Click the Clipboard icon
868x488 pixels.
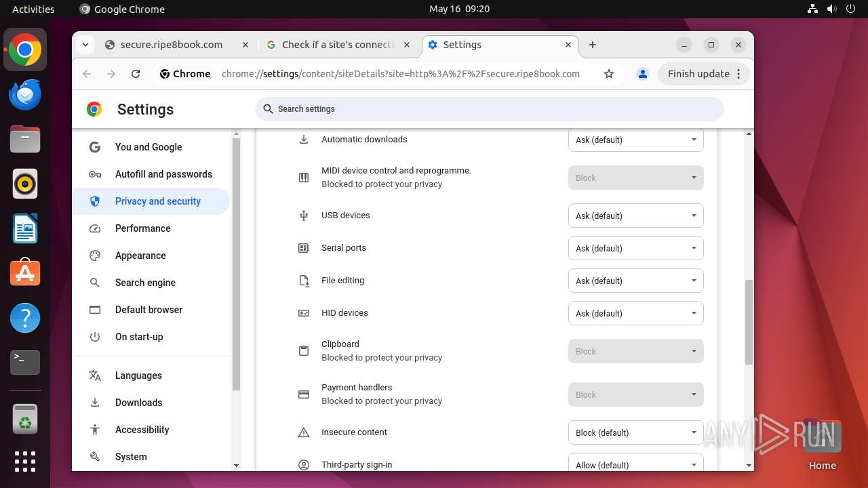click(x=304, y=351)
